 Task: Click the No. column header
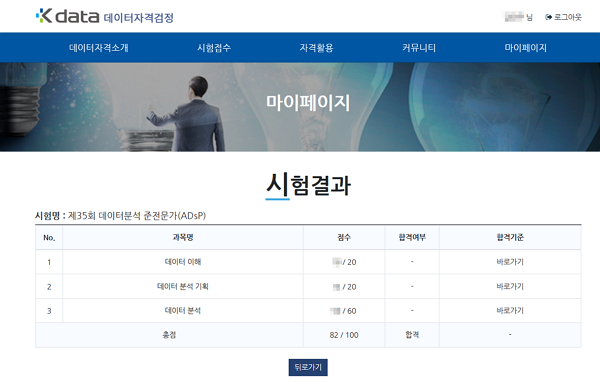click(49, 238)
